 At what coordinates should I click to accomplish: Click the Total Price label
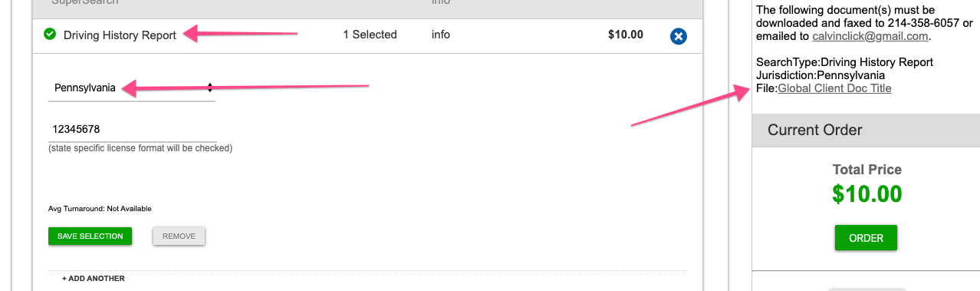(x=867, y=170)
